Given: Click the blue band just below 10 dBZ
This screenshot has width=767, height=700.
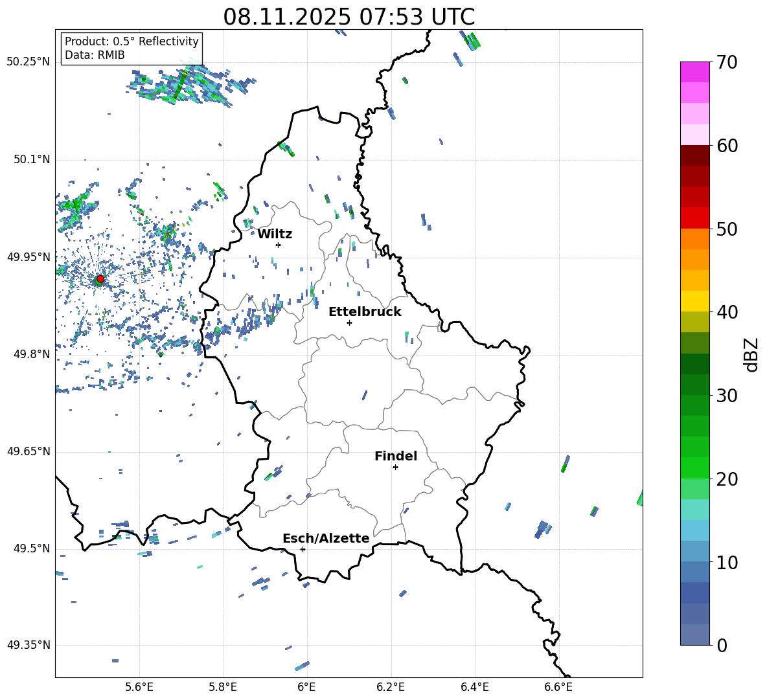Looking at the screenshot, I should pos(695,572).
